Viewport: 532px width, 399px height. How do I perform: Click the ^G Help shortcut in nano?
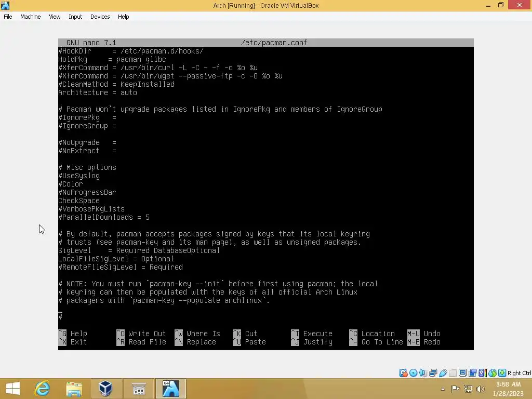coord(73,334)
